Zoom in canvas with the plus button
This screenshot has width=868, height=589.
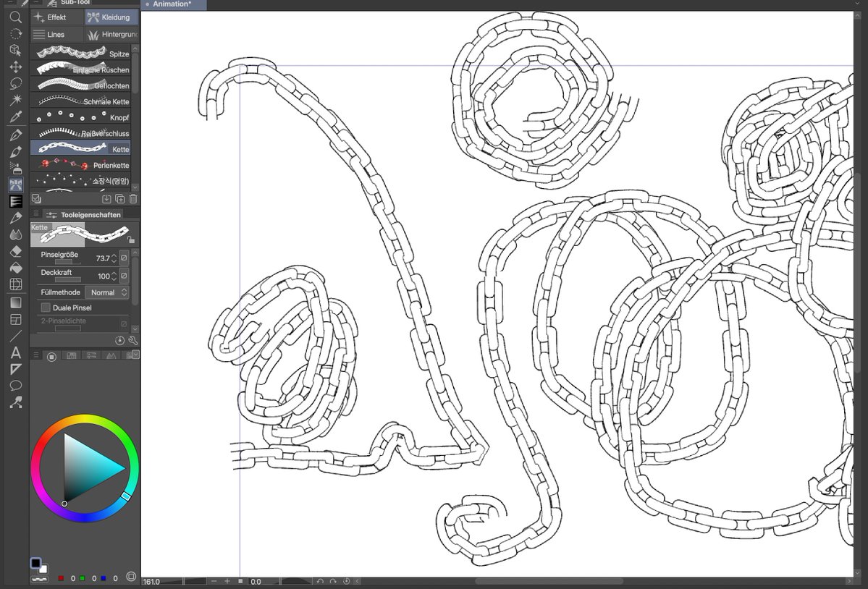[227, 581]
